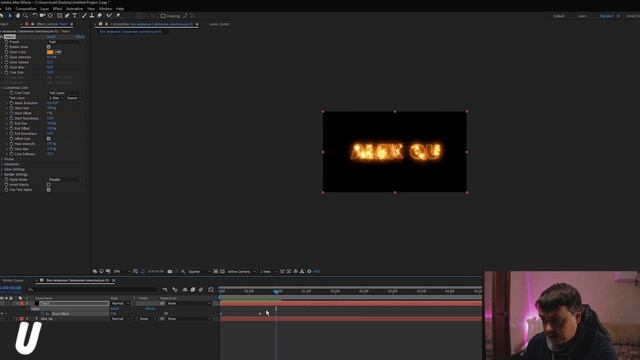Toggle the Use Text Alpha checkbox
640x360 pixels.
[x=49, y=190]
